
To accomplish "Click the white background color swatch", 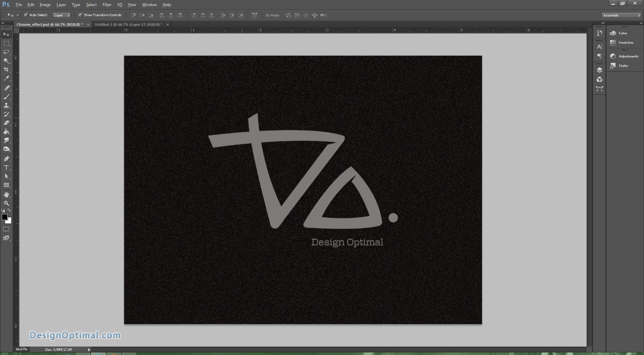I will [9, 221].
